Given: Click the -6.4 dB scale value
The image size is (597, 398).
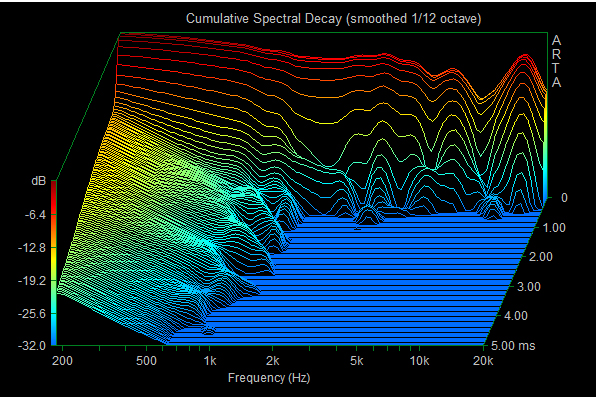Looking at the screenshot, I should click(35, 215).
